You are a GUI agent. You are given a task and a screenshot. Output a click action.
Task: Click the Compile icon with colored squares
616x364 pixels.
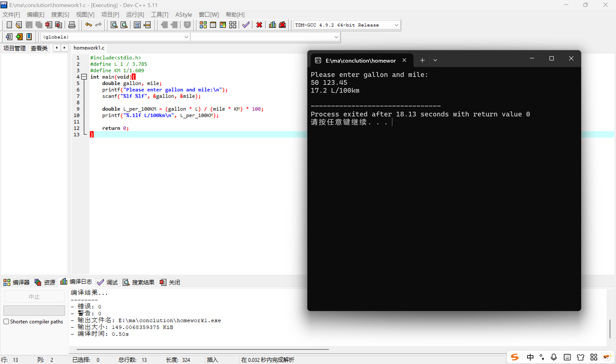(x=203, y=25)
